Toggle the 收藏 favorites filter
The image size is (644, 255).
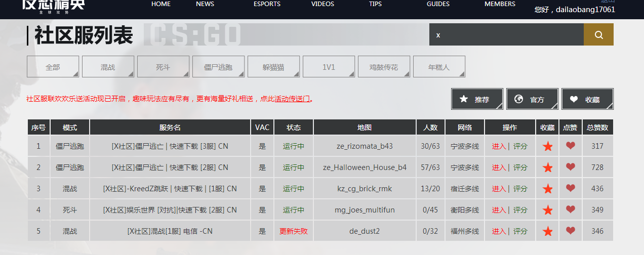point(587,99)
